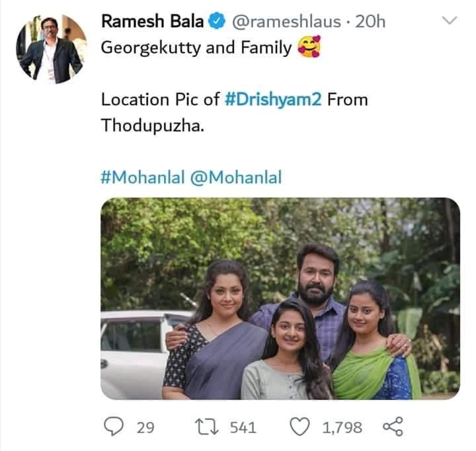
Task: Retweet this post using the retweet icon
Action: [212, 427]
